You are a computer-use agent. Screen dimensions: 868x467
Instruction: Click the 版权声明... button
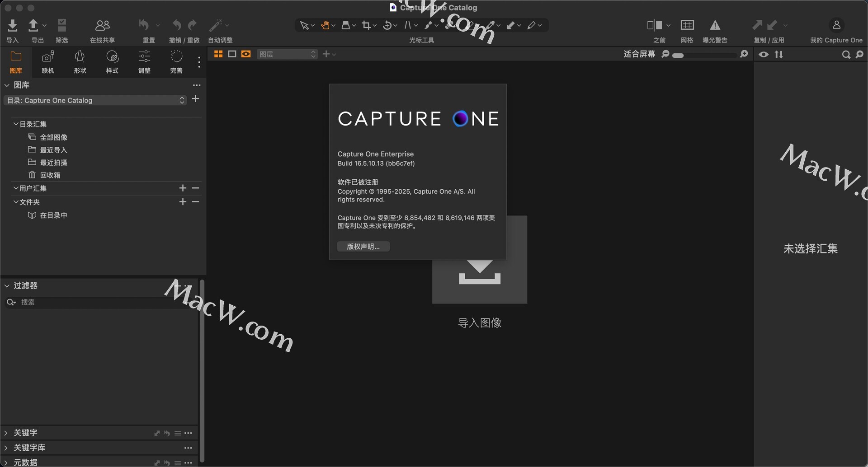363,246
